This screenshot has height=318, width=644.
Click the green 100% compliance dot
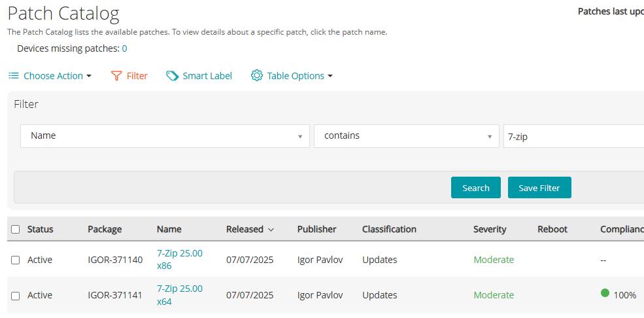[x=605, y=293]
